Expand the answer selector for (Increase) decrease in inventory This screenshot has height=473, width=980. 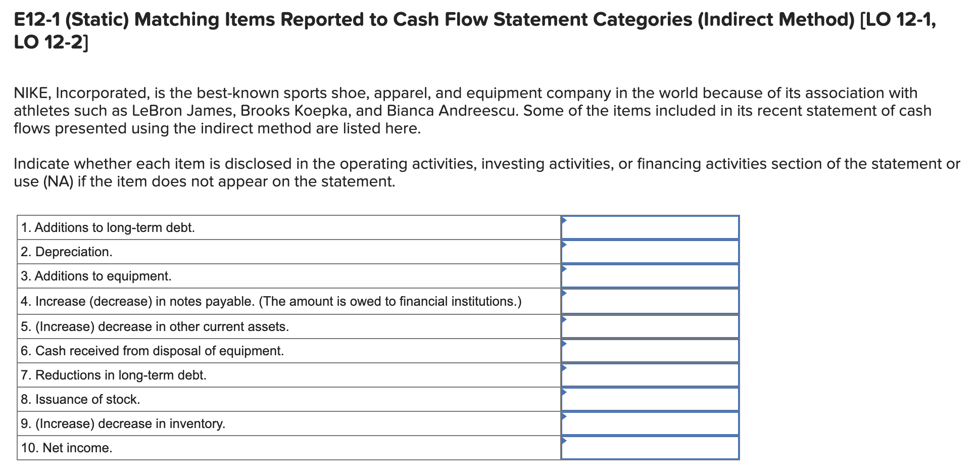(x=649, y=423)
